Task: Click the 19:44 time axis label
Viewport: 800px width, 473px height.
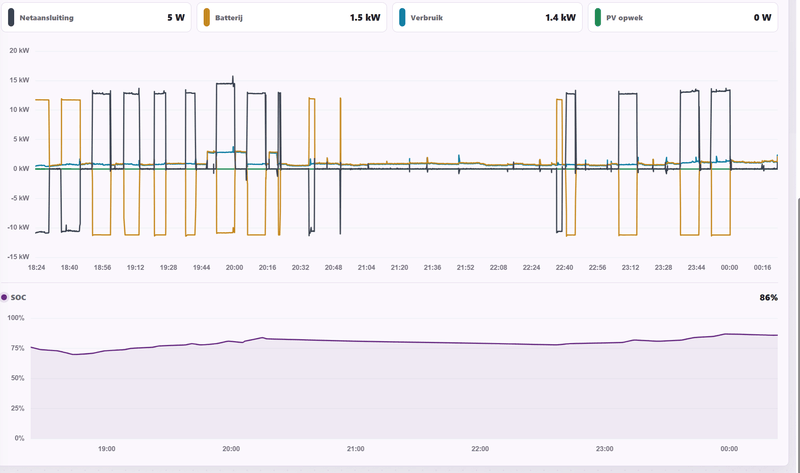Action: [x=202, y=267]
